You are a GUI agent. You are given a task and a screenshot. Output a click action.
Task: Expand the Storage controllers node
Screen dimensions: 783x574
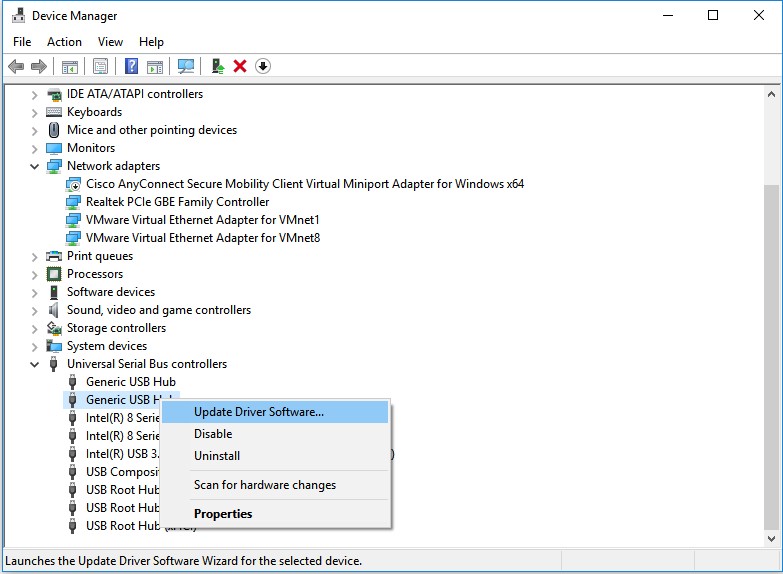[x=34, y=329]
